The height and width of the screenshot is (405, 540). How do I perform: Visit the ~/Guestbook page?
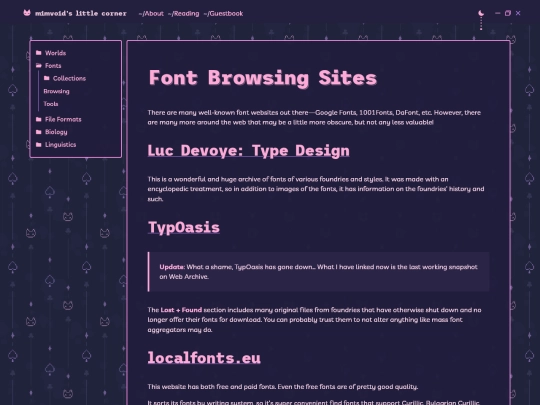223,13
